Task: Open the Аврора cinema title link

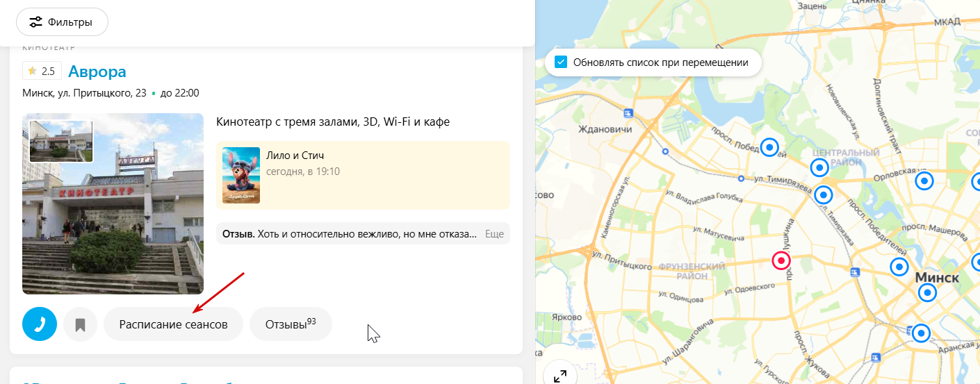Action: coord(97,71)
